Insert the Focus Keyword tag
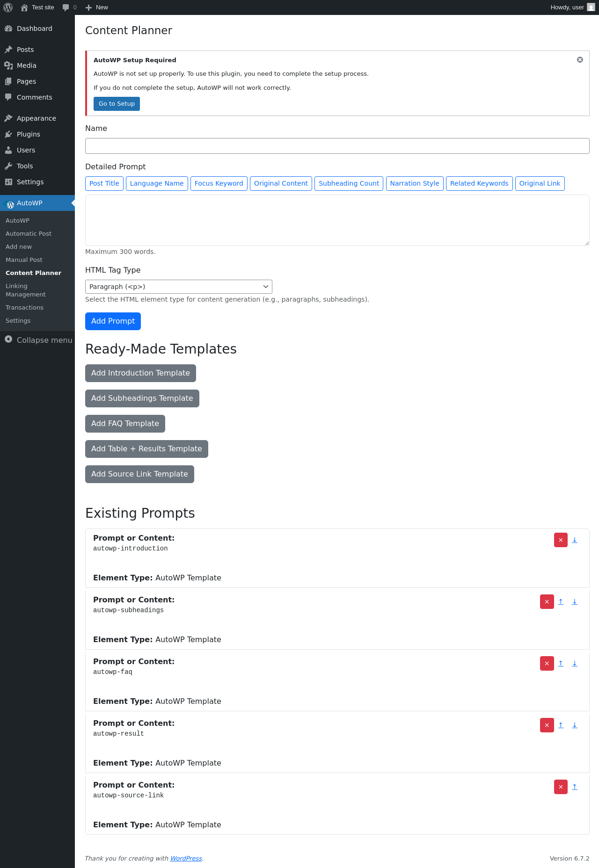 [219, 183]
